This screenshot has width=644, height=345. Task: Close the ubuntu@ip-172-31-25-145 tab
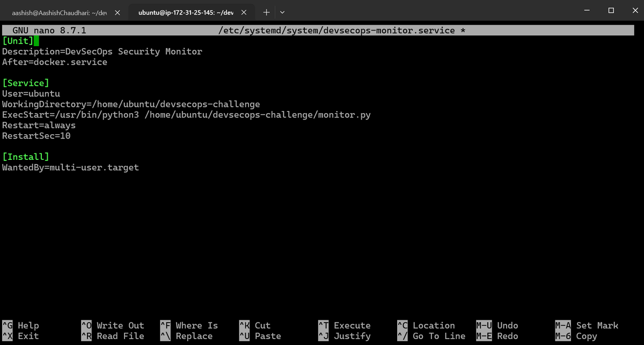point(244,12)
